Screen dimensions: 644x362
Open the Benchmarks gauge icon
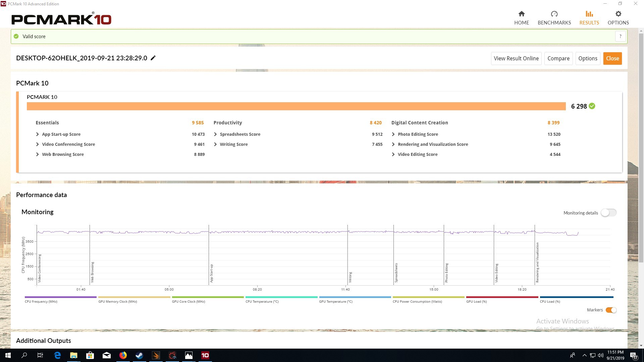point(554,14)
